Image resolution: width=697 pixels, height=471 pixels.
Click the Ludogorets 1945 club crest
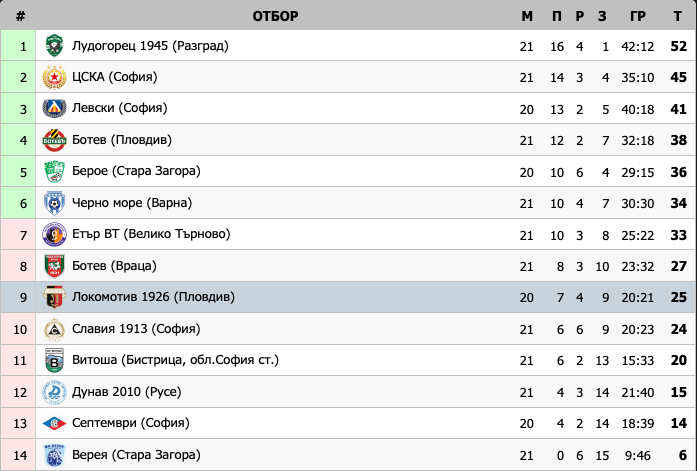point(54,46)
